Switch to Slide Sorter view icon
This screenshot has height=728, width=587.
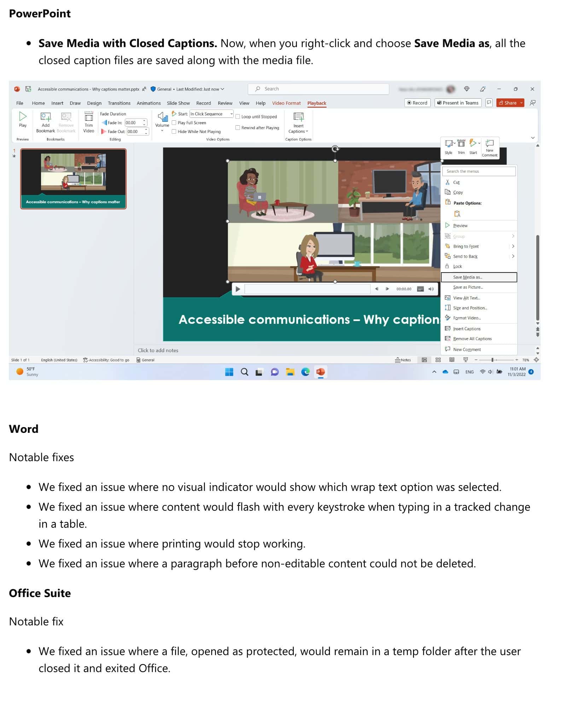438,360
